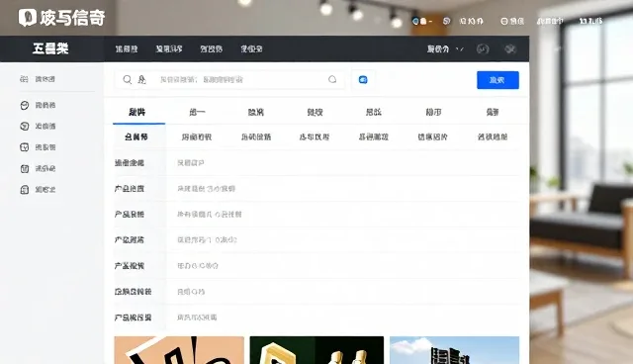Select the active tab with blue underline
The image size is (633, 364).
tap(137, 112)
